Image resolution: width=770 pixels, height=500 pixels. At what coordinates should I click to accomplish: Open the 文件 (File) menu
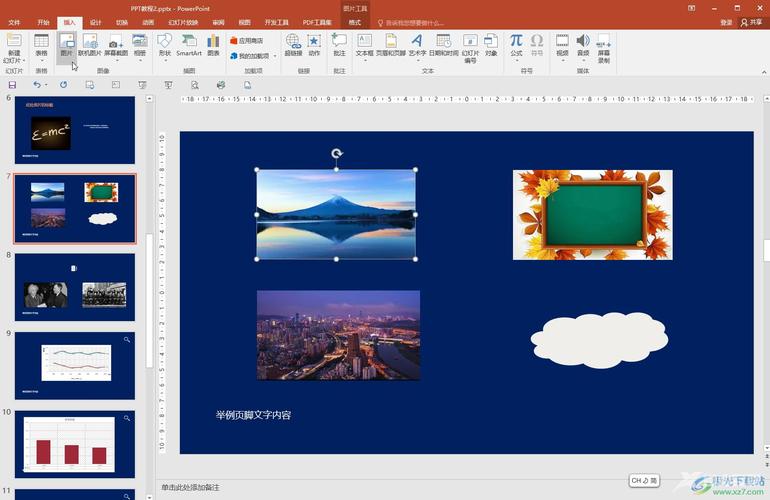pyautogui.click(x=14, y=21)
